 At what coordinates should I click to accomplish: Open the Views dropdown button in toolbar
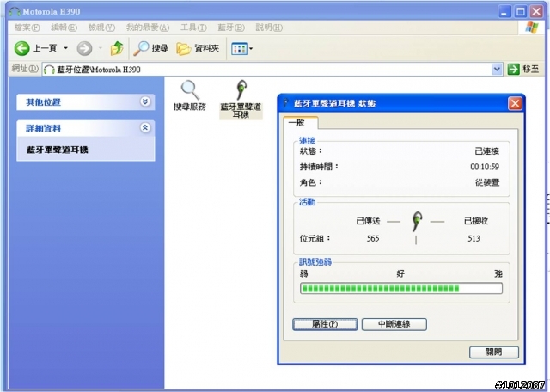point(241,48)
